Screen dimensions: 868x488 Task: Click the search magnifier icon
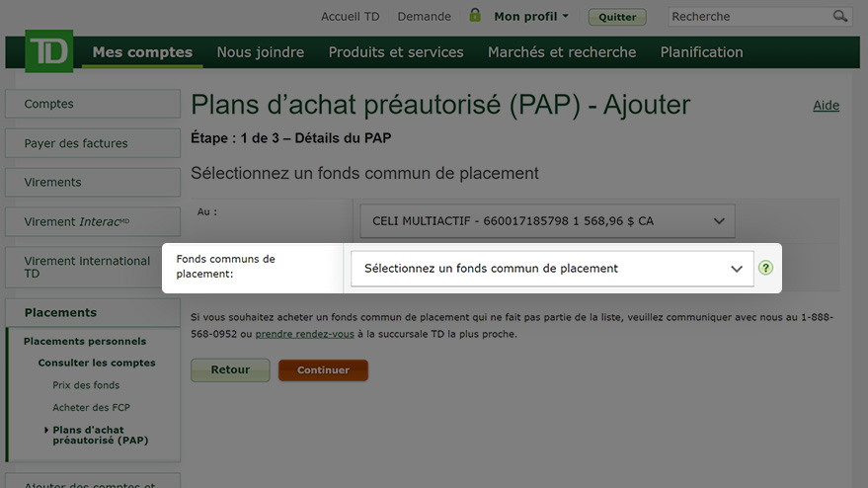(839, 16)
